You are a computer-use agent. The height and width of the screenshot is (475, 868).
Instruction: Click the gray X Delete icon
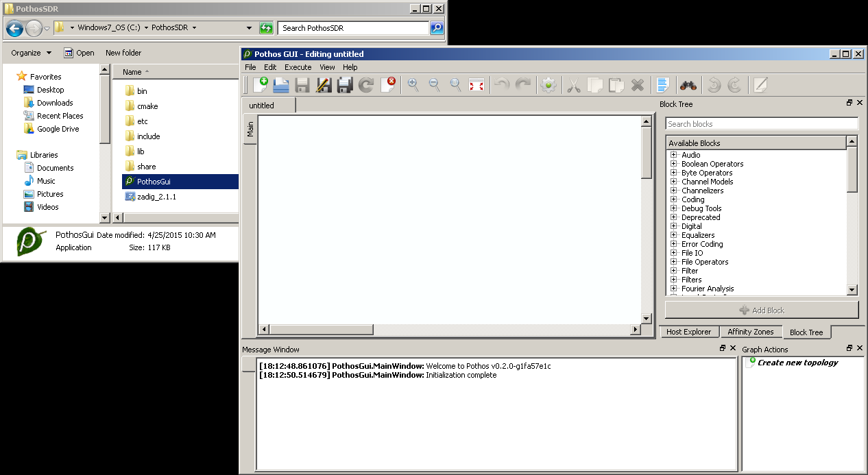638,85
